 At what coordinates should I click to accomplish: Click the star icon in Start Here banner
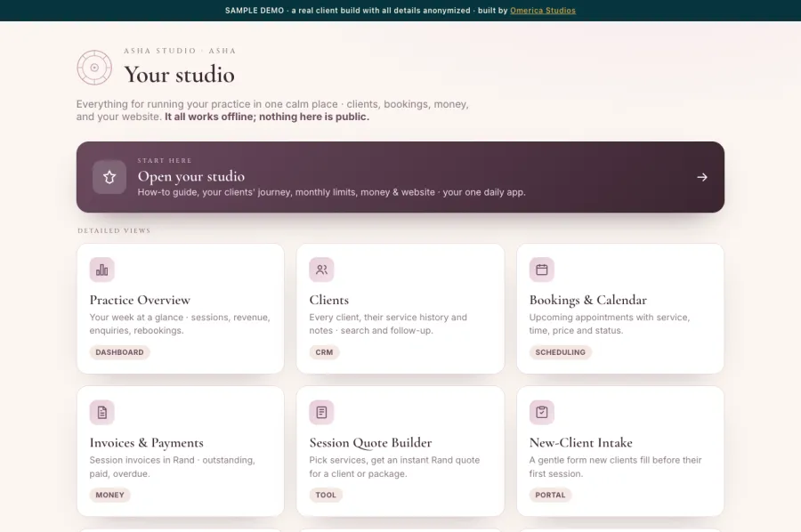click(109, 177)
